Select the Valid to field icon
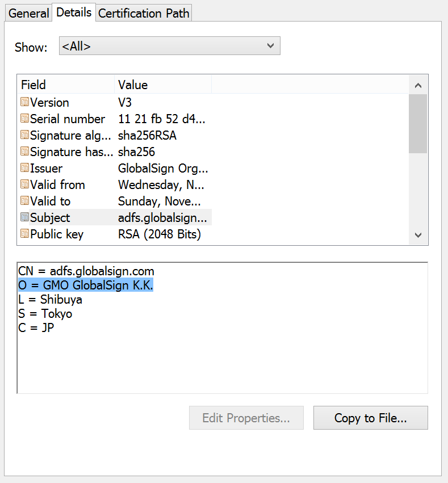This screenshot has height=483, width=448. (24, 201)
